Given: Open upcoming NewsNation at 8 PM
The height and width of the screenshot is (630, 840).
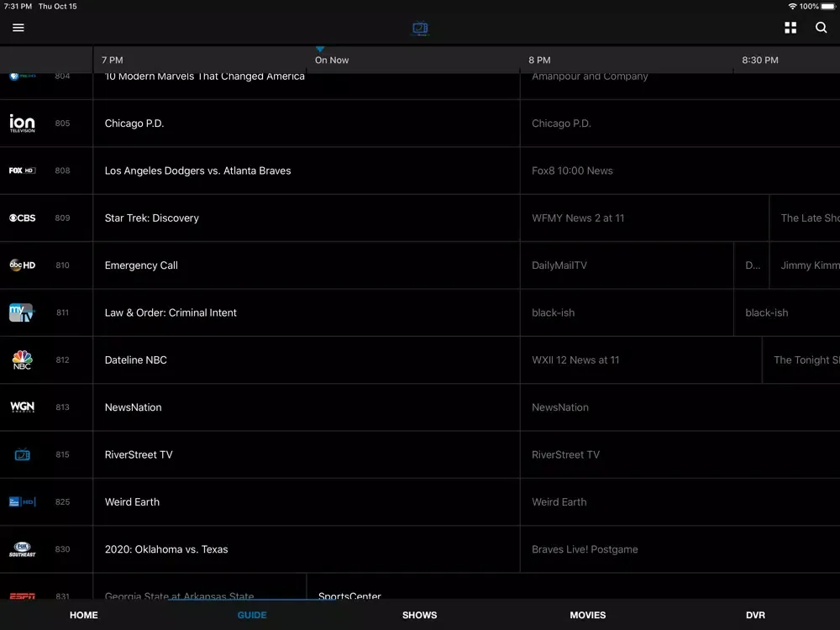Looking at the screenshot, I should point(680,407).
